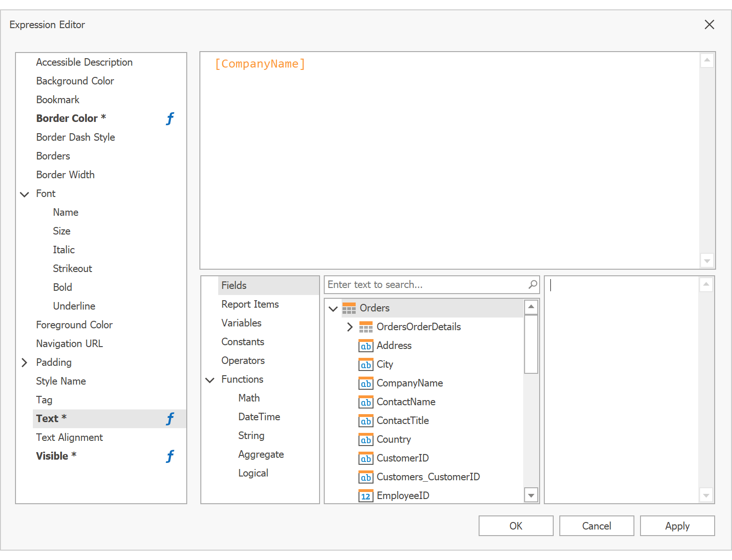Click the numeric type icon beside EmployeeID
Image resolution: width=732 pixels, height=560 pixels.
point(366,496)
